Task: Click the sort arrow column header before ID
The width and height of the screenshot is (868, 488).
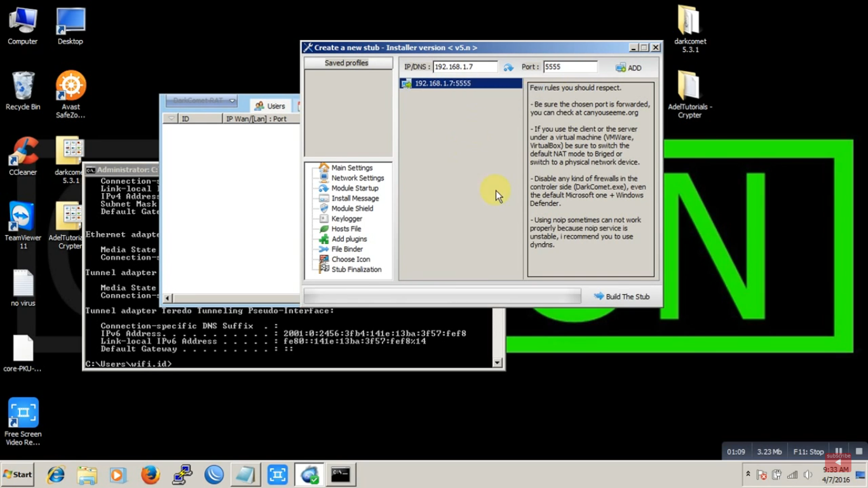Action: tap(171, 119)
